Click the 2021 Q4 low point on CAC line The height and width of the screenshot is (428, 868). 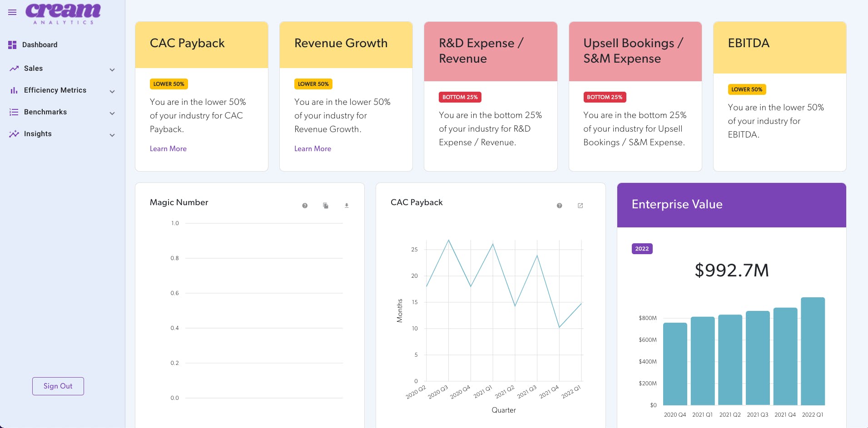click(559, 327)
